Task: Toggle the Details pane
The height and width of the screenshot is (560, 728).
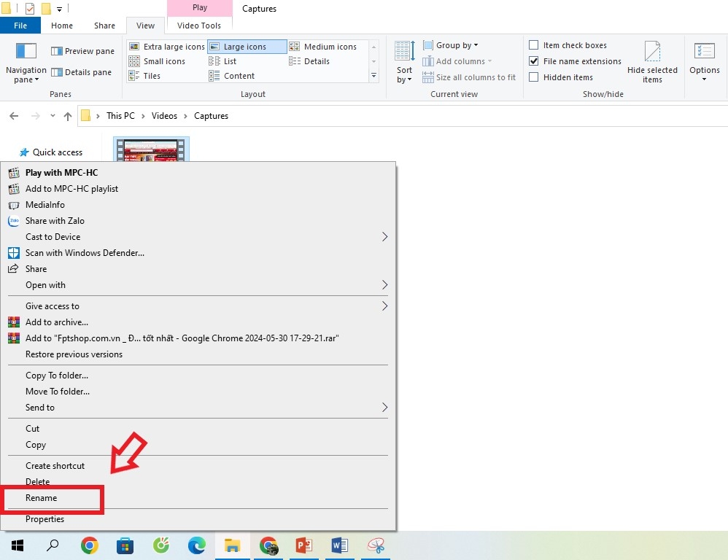Action: point(81,72)
